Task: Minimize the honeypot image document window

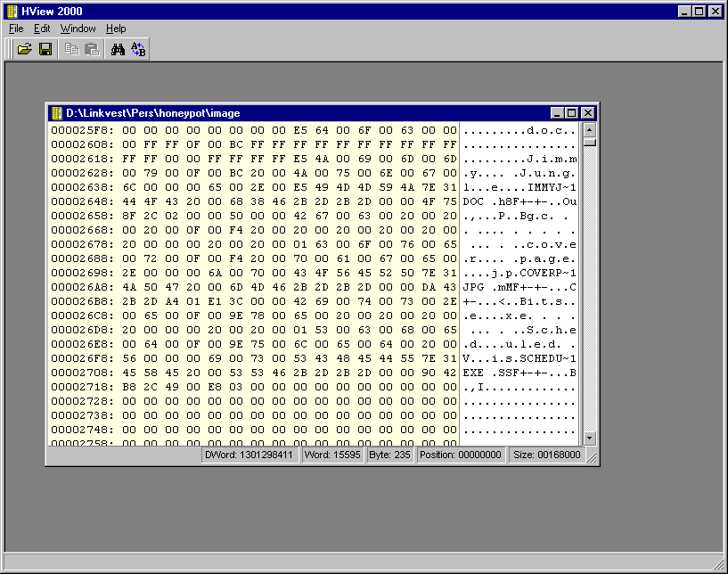Action: [558, 113]
